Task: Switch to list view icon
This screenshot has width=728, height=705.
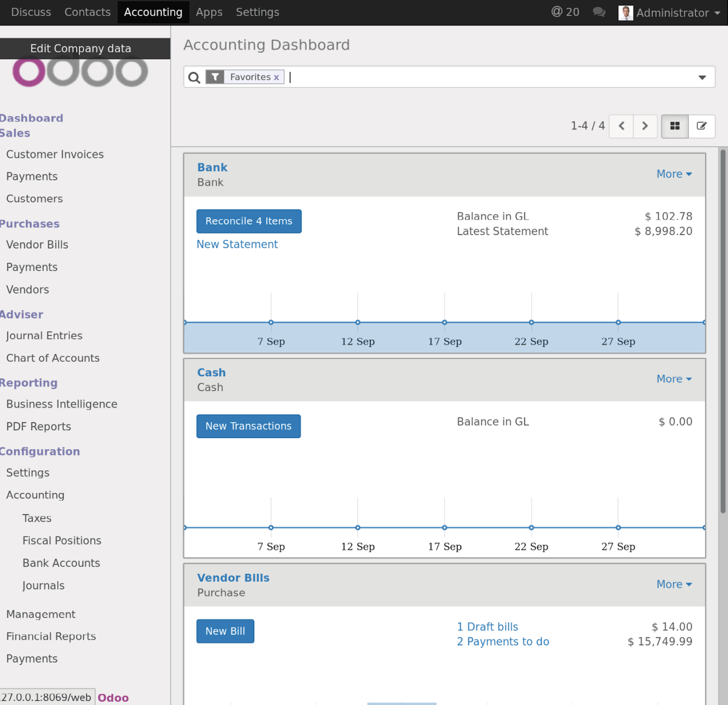Action: point(701,126)
